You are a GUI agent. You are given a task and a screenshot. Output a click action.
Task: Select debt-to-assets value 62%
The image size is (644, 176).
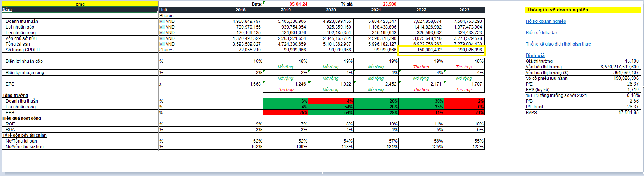[241, 141]
